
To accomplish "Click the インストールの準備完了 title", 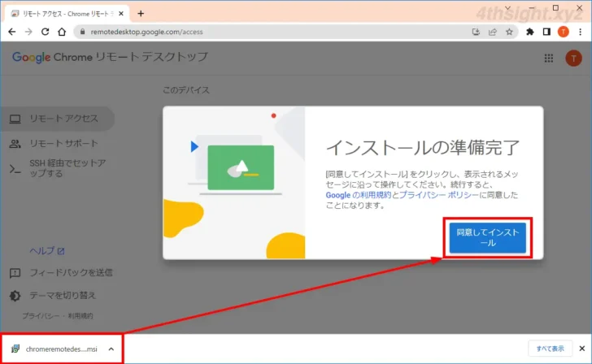I will click(x=423, y=148).
